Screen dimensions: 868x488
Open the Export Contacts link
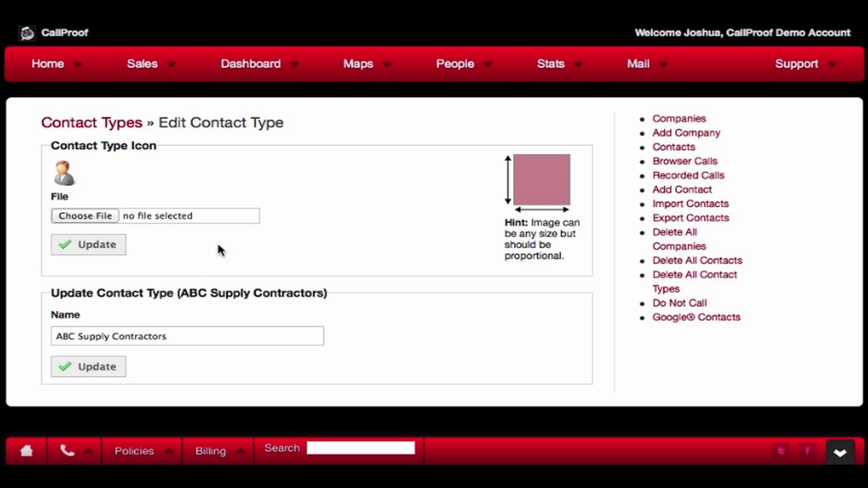pyautogui.click(x=691, y=218)
